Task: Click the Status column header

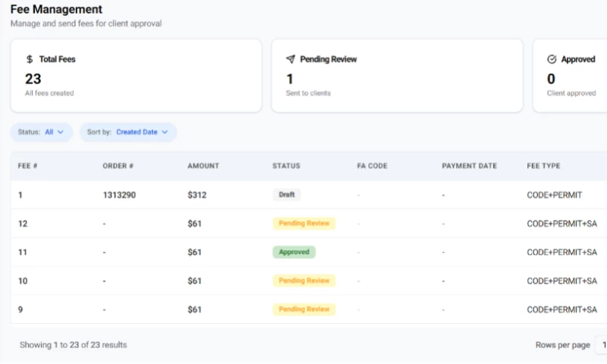Action: coord(286,166)
